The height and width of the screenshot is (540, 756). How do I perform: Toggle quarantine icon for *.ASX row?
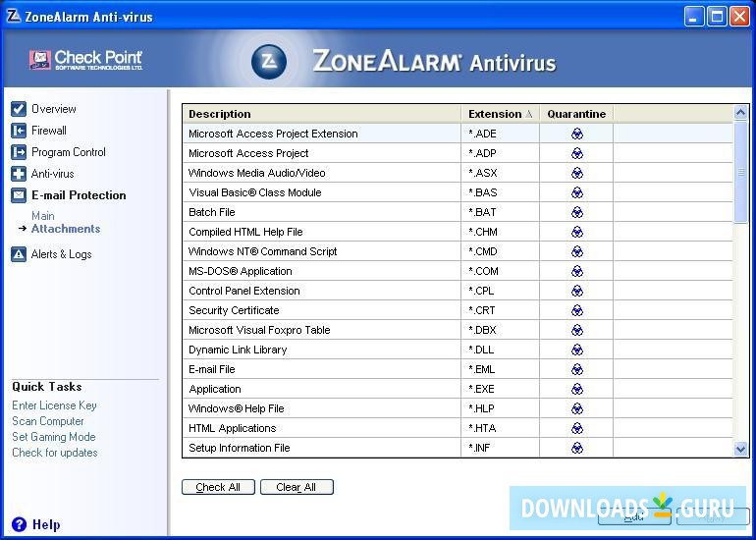[577, 173]
